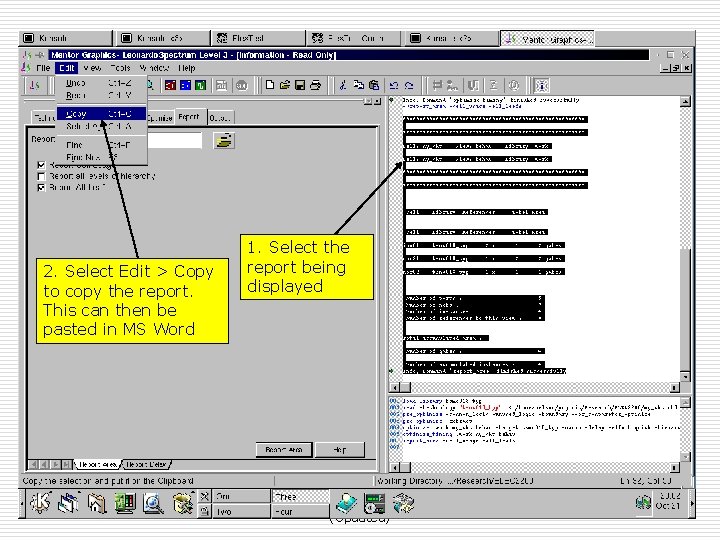Click the gray circular clock toolbar icon
The width and height of the screenshot is (720, 540).
(x=514, y=85)
